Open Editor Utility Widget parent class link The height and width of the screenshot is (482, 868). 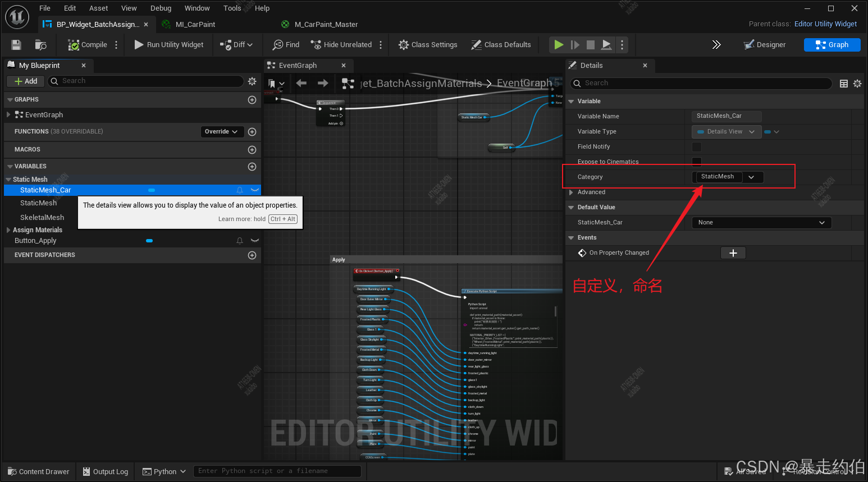click(825, 24)
